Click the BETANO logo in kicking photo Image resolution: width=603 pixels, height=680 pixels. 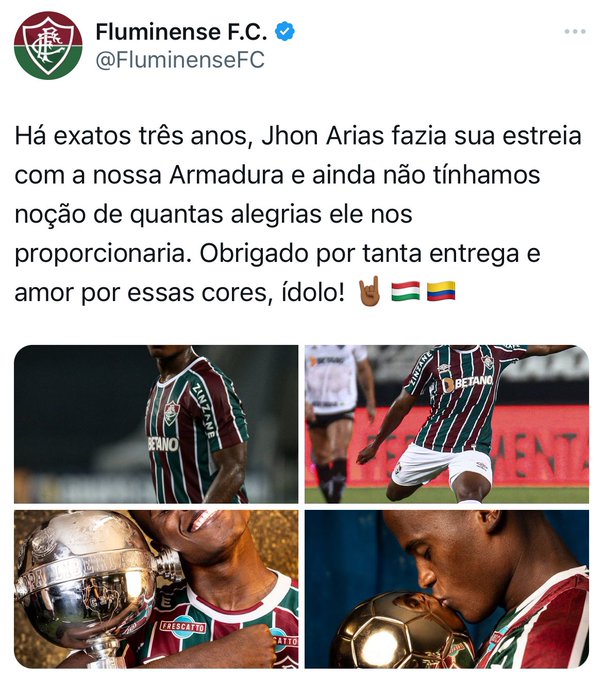coord(468,382)
